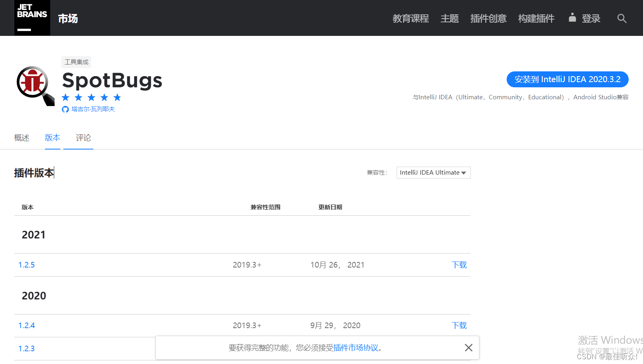Switch to the 评论 tab
This screenshot has width=643, height=364.
click(x=83, y=138)
